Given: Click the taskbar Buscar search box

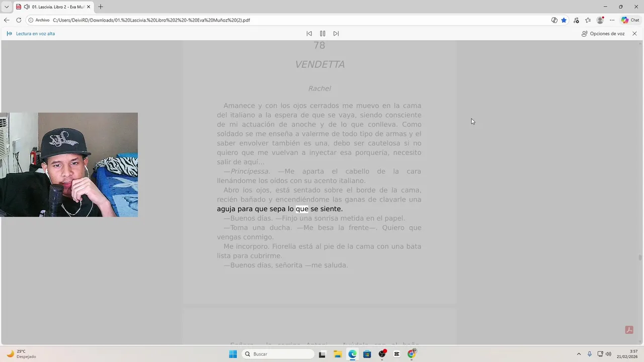Looking at the screenshot, I should [278, 354].
